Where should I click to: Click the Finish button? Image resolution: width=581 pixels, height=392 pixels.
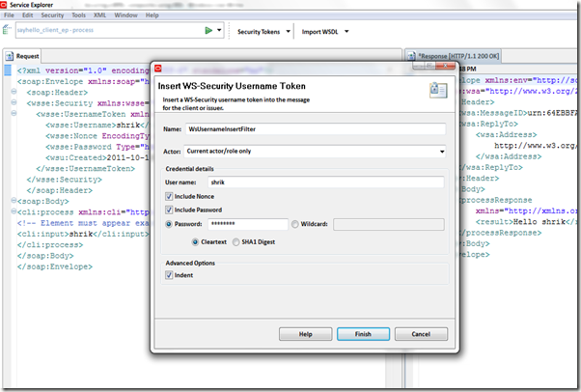(363, 334)
